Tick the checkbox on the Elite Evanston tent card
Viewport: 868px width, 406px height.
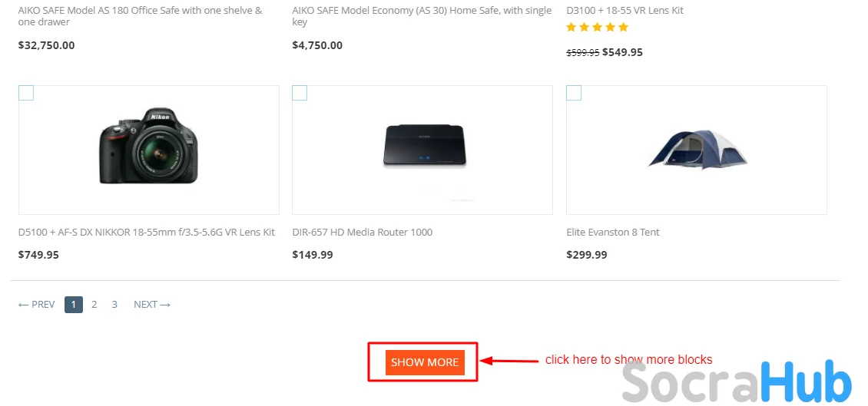[574, 93]
